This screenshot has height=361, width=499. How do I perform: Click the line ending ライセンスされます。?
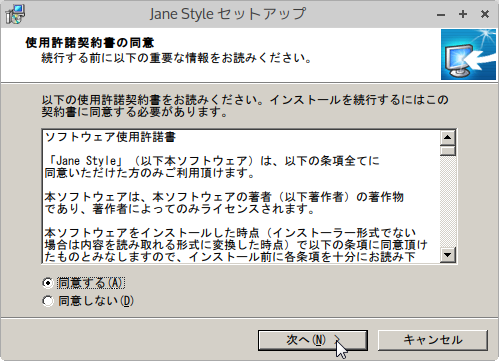coord(180,209)
